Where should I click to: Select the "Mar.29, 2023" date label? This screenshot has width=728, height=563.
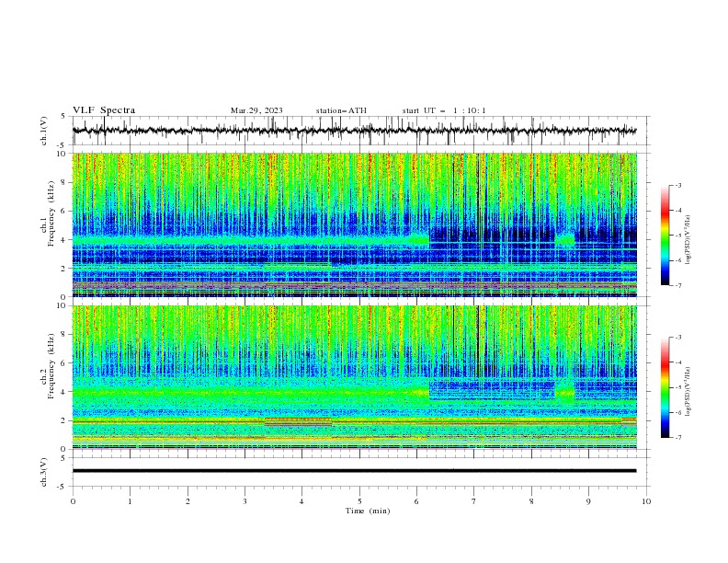click(256, 110)
